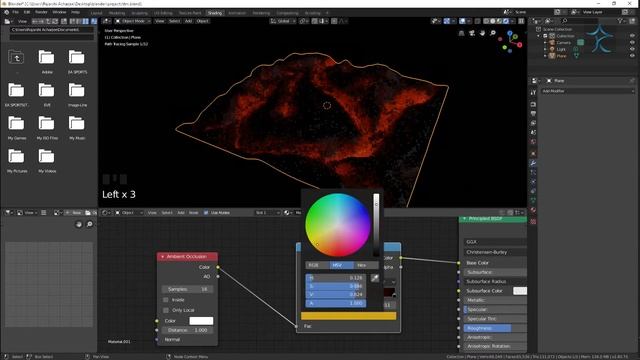Viewport: 640px width, 360px height.
Task: Toggle the Use Nodes checkbox
Action: coord(206,213)
